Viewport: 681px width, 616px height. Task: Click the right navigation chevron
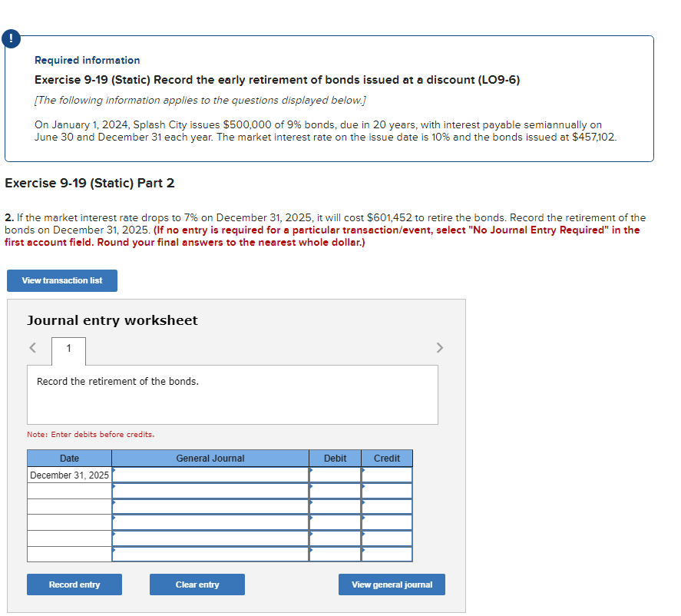tap(440, 348)
